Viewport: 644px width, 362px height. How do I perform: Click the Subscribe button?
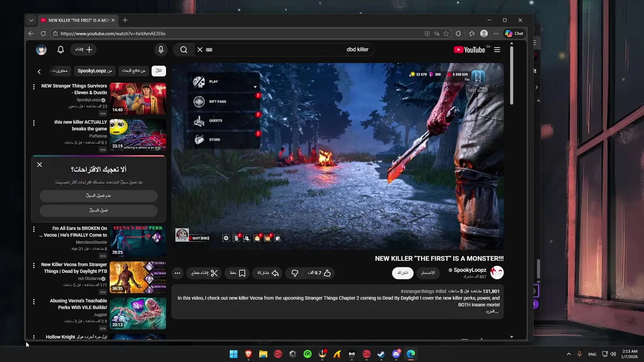coord(403,273)
